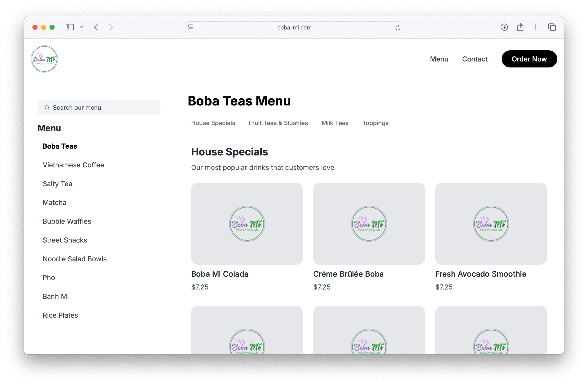The image size is (588, 386).
Task: Open the Contact link in top navigation
Action: pos(474,59)
